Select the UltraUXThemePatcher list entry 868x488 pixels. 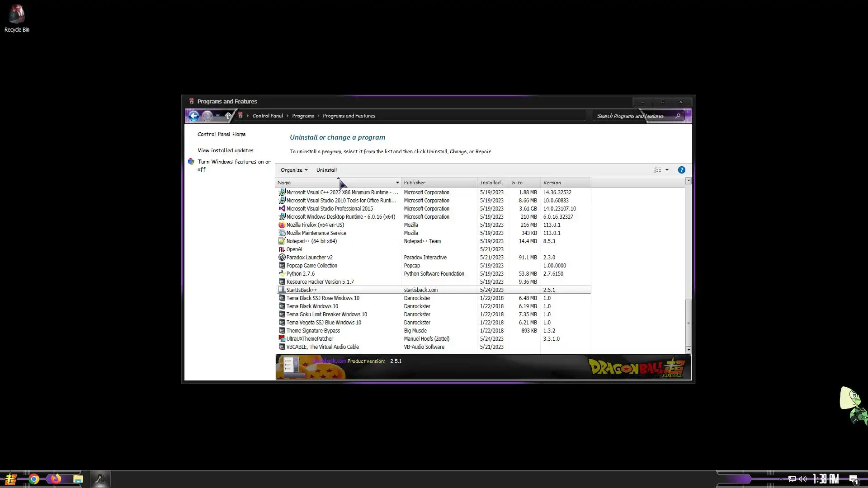309,339
